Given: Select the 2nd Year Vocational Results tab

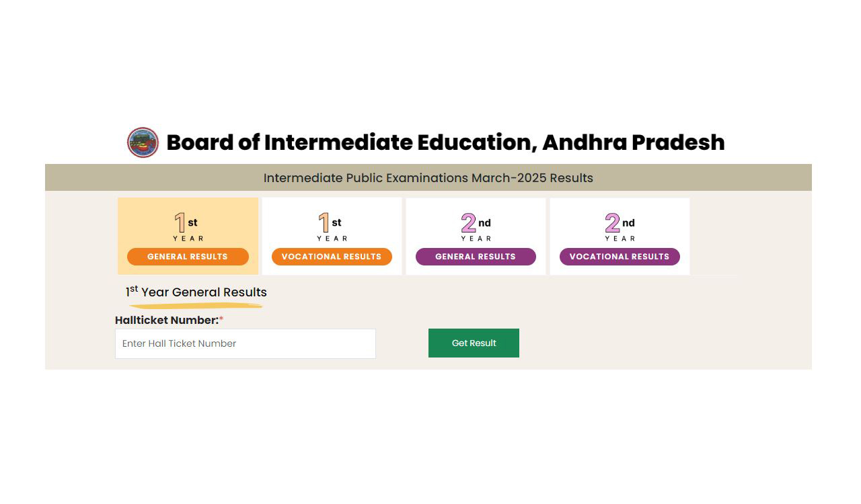Looking at the screenshot, I should [x=620, y=236].
